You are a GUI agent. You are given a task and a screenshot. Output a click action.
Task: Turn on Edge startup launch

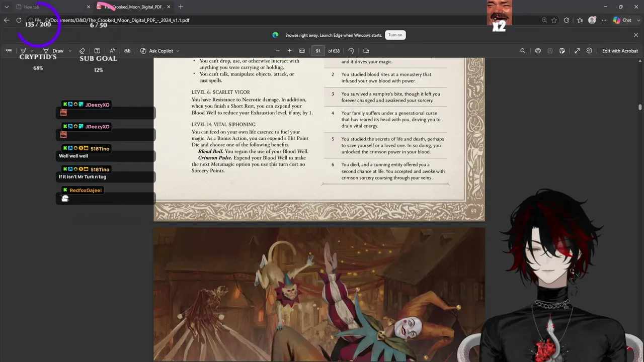(395, 35)
